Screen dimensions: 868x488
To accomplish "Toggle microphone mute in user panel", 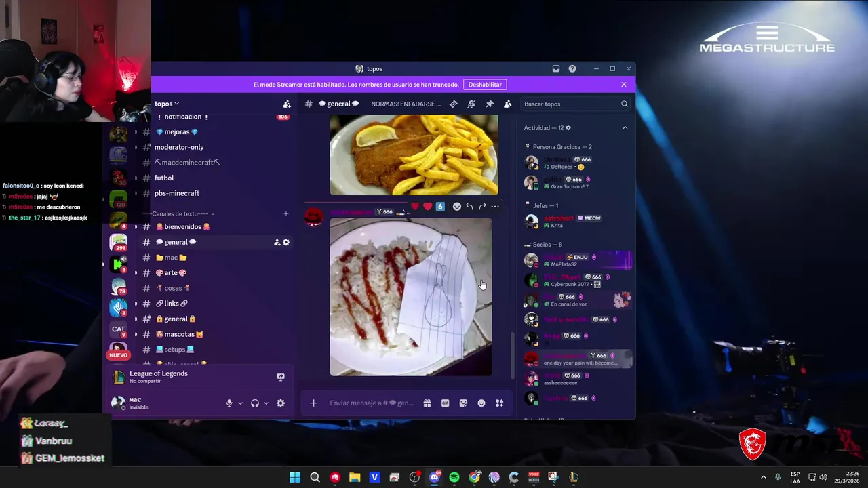I will (229, 403).
